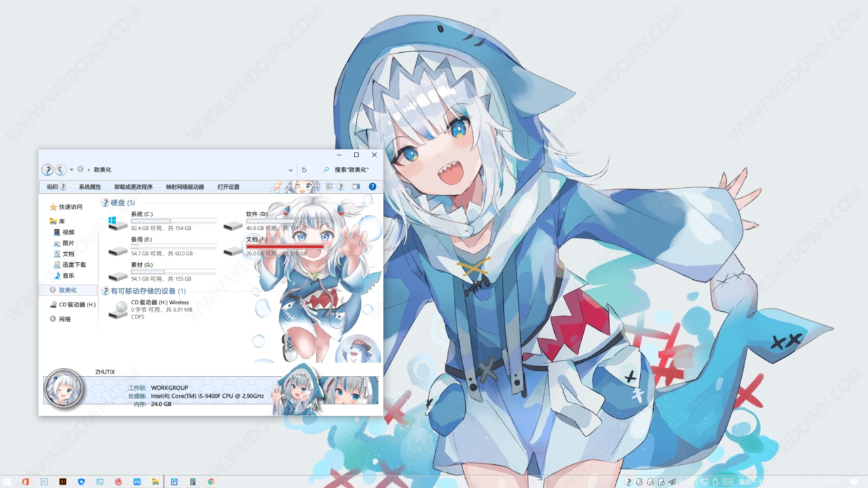868x488 pixels.
Task: Select 库 in the navigation pane
Action: click(57, 222)
